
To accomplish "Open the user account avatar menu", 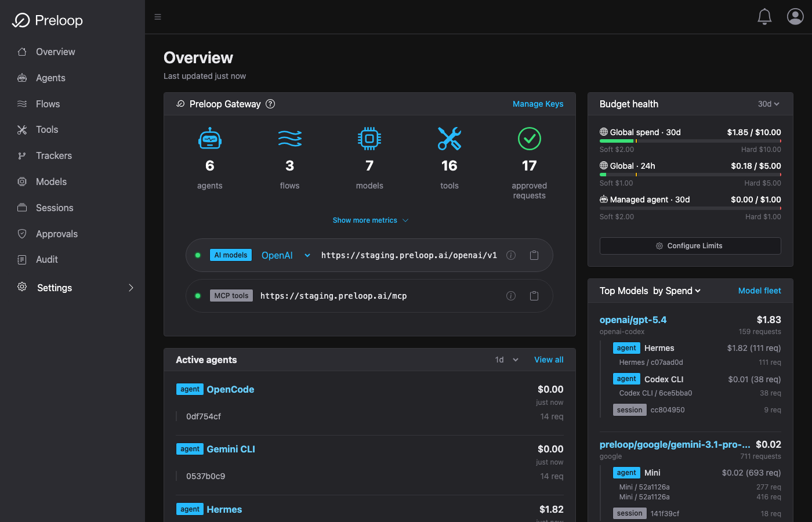I will pyautogui.click(x=795, y=17).
